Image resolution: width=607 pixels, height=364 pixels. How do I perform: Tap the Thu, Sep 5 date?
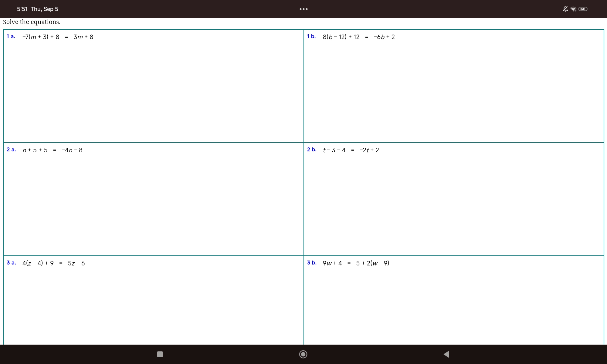point(44,9)
